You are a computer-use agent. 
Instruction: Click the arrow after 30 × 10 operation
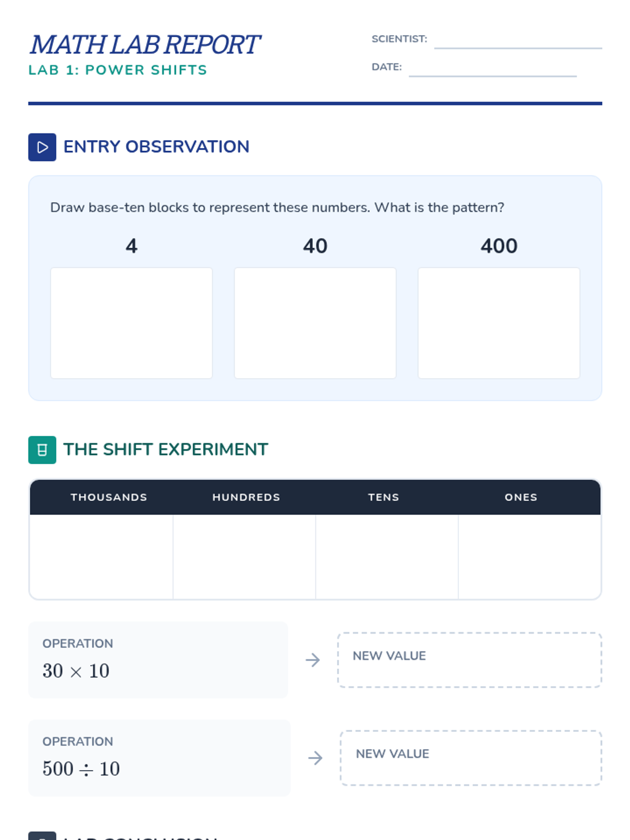[x=313, y=660]
